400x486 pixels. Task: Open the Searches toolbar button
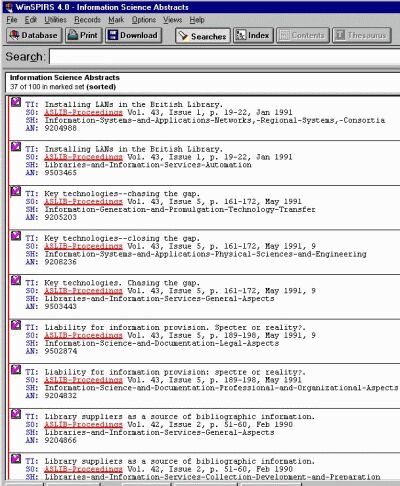203,36
